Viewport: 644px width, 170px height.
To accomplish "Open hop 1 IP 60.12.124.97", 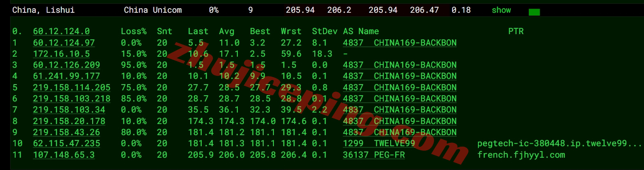I will click(64, 43).
